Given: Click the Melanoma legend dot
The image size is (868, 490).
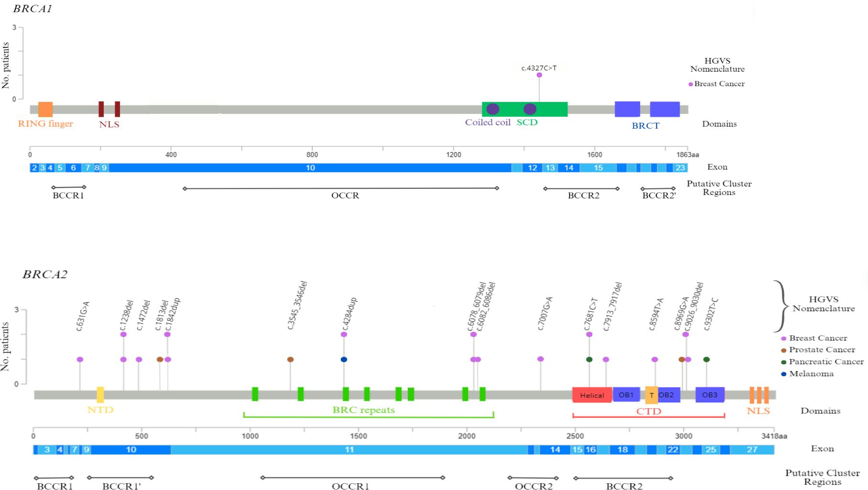Looking at the screenshot, I should (x=783, y=374).
